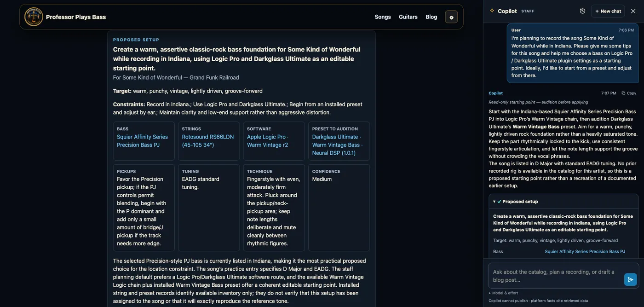
Task: Click 'For Some Kind of Wonderful — Grand Funk Railroad'
Action: [176, 77]
